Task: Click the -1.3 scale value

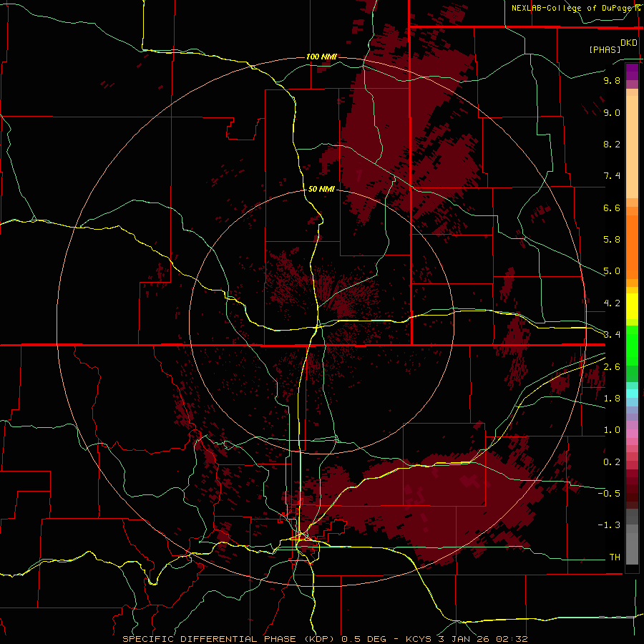Action: point(609,525)
